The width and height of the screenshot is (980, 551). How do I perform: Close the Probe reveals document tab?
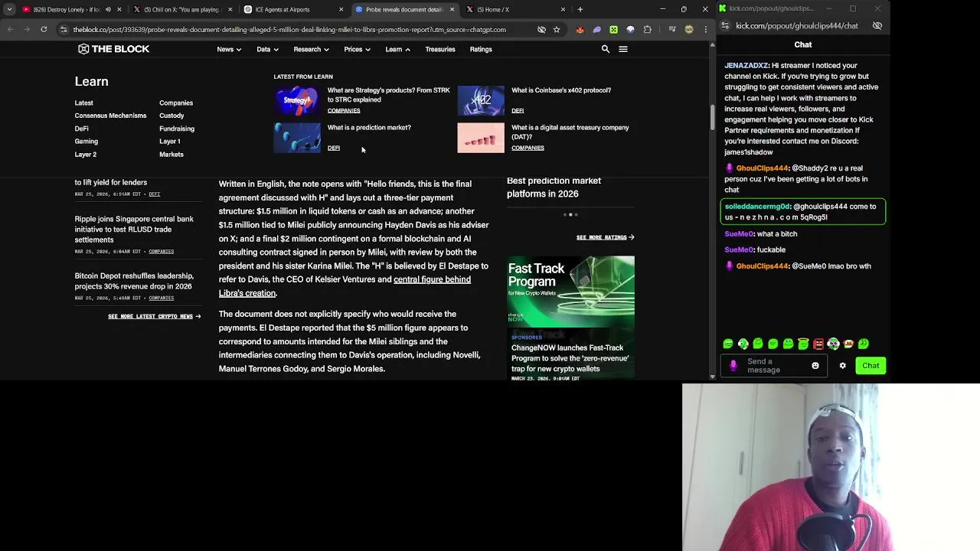pyautogui.click(x=452, y=9)
